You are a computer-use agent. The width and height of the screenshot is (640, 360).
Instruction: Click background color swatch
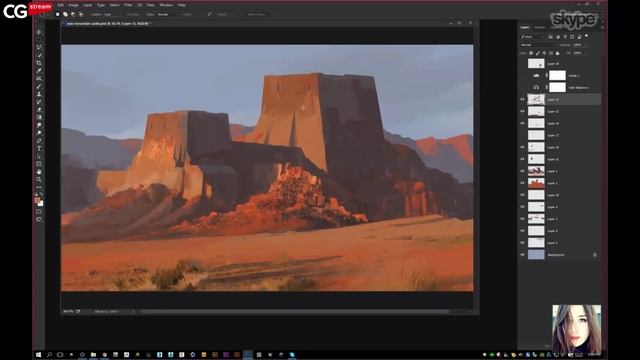coord(40,203)
